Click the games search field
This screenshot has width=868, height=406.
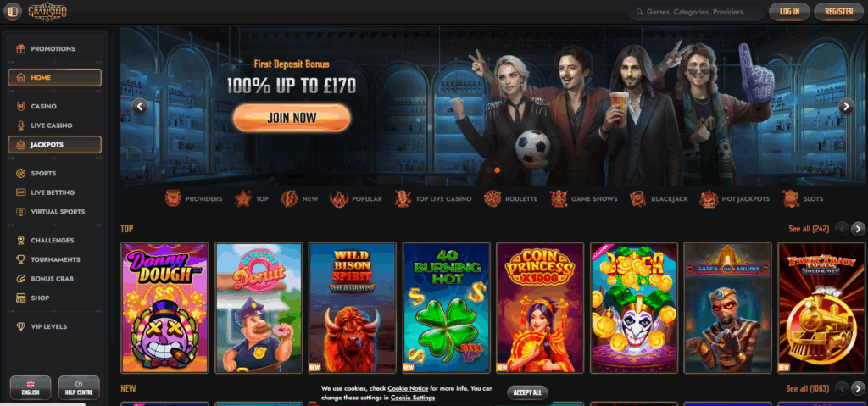point(697,12)
